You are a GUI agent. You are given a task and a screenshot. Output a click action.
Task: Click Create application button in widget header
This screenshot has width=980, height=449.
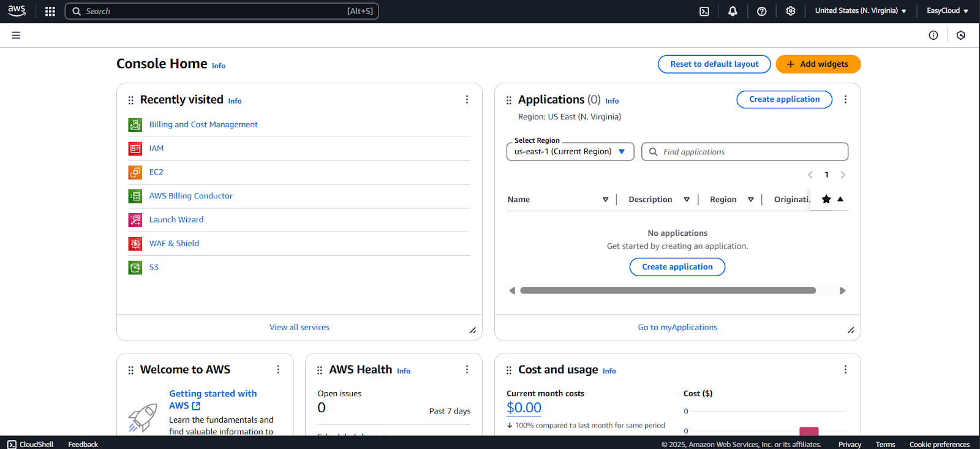click(x=785, y=99)
